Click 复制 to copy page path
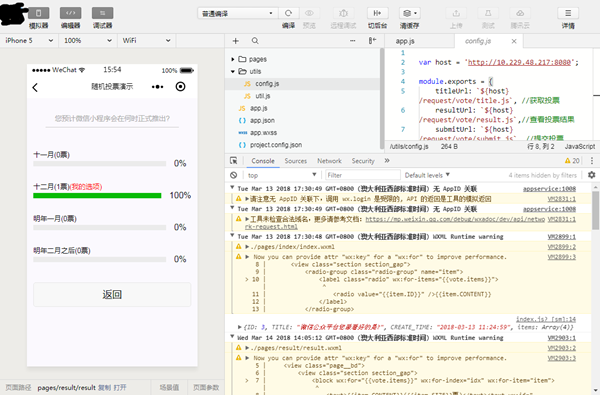 click(x=104, y=387)
